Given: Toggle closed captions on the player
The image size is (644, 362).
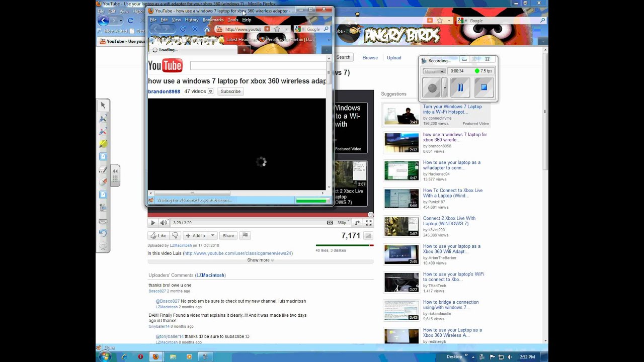Looking at the screenshot, I should pyautogui.click(x=330, y=223).
